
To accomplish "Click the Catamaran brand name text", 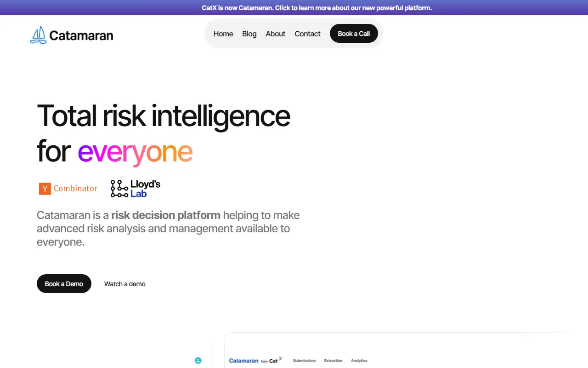I will pyautogui.click(x=81, y=35).
